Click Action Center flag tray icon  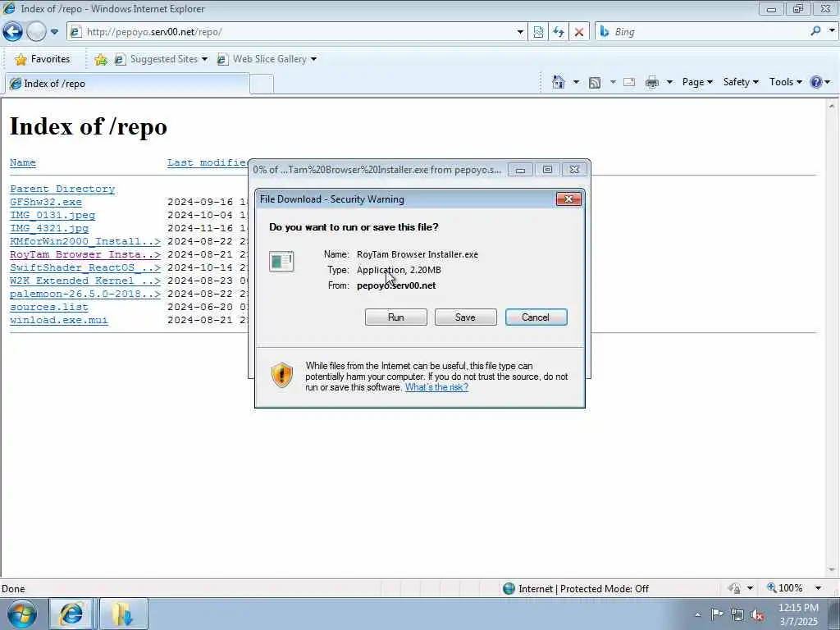point(717,614)
